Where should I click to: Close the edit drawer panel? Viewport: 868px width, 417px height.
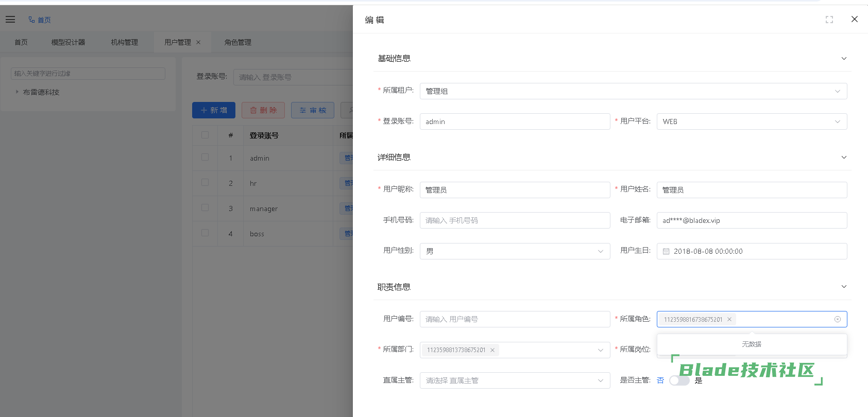click(x=854, y=19)
